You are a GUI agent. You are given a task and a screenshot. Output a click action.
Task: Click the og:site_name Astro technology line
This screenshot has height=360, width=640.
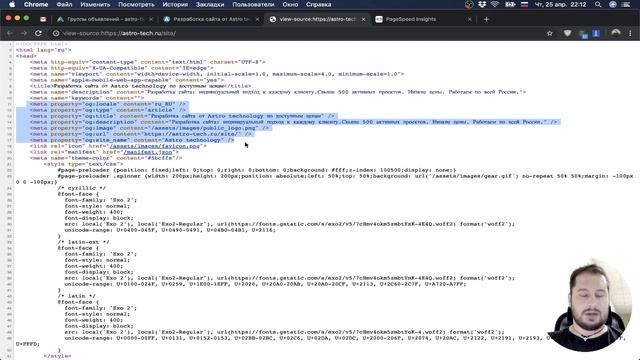coord(132,140)
